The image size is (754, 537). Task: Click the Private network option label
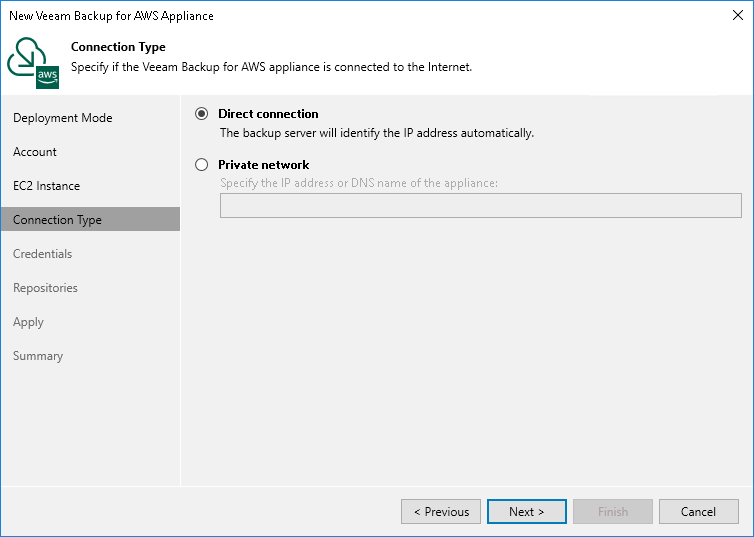(x=264, y=165)
